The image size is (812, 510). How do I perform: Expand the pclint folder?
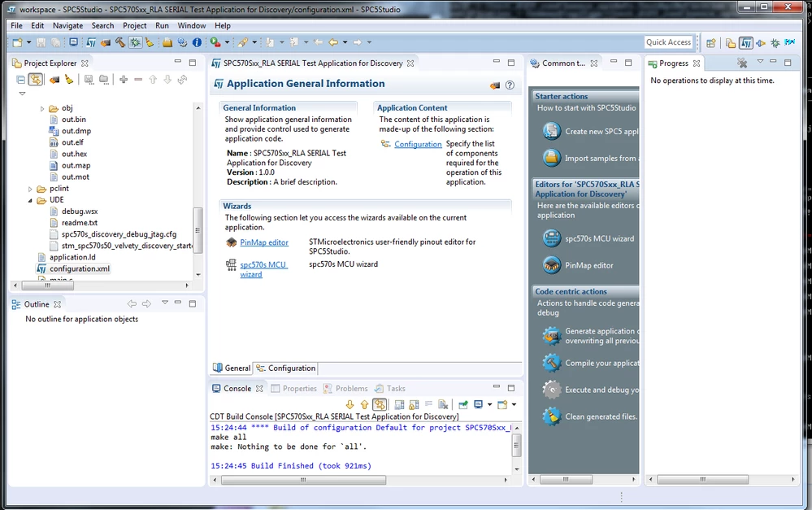30,190
